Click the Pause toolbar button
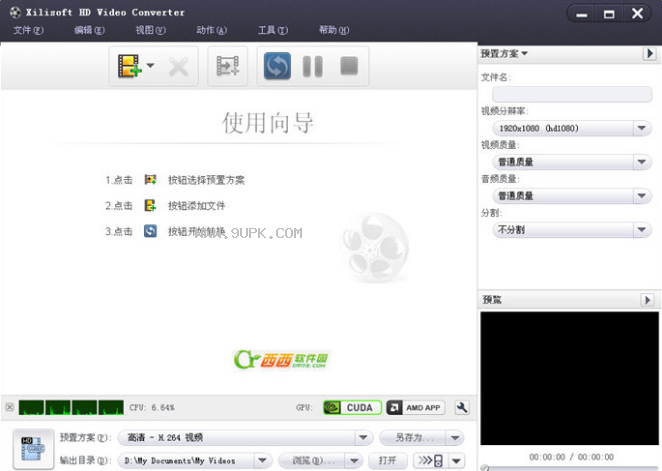 coord(313,66)
